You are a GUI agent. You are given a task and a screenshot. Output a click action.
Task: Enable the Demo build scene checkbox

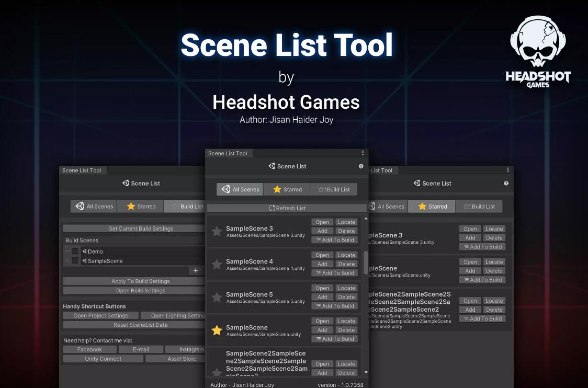[x=75, y=252]
